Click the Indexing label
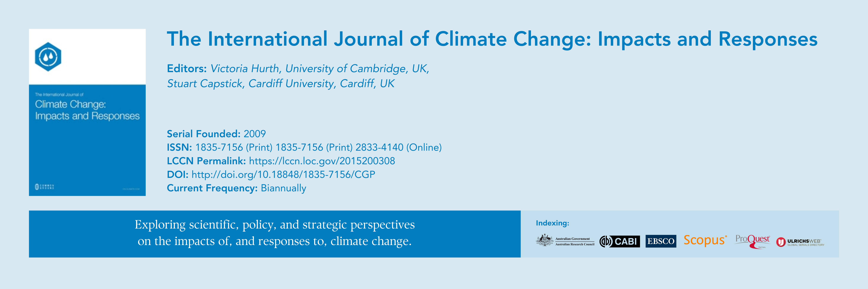This screenshot has width=868, height=289. 552,223
